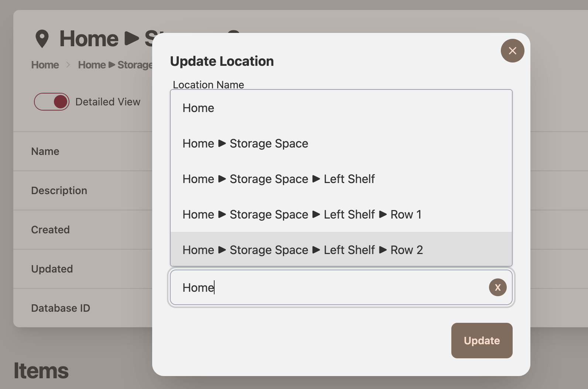Screen dimensions: 588x389
Task: Select the highlighted Row 2 location suggestion
Action: 303,250
